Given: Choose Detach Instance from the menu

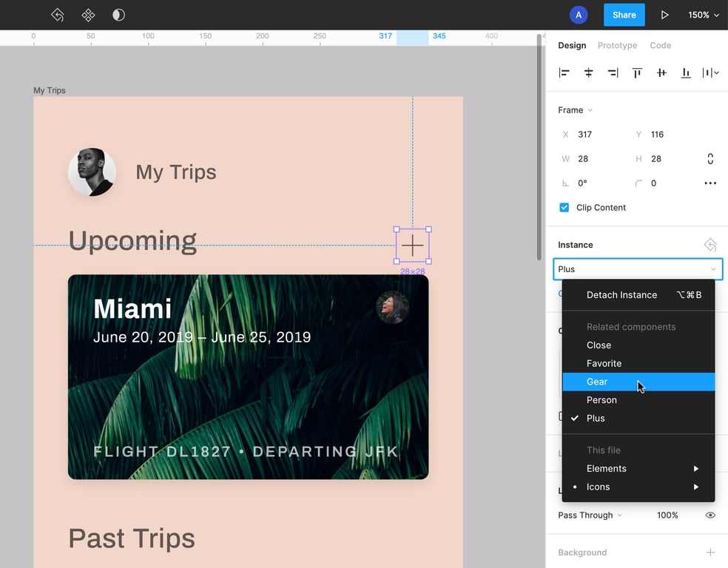Looking at the screenshot, I should (x=621, y=295).
